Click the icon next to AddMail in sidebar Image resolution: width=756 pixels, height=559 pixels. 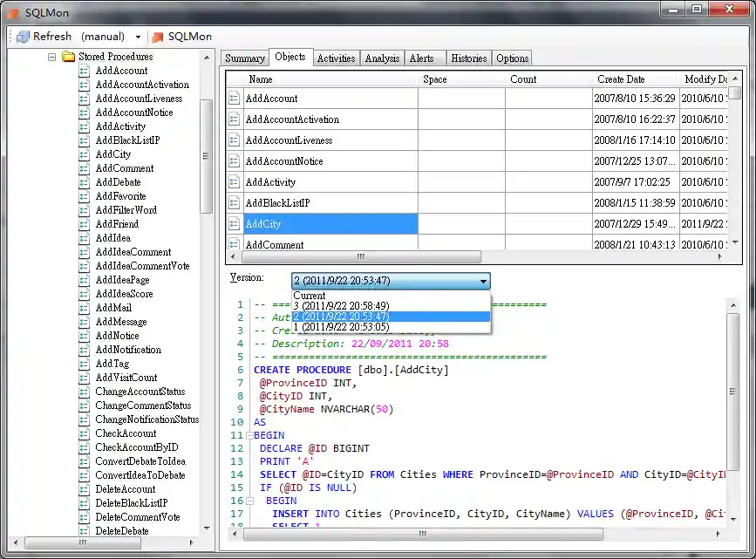point(83,308)
